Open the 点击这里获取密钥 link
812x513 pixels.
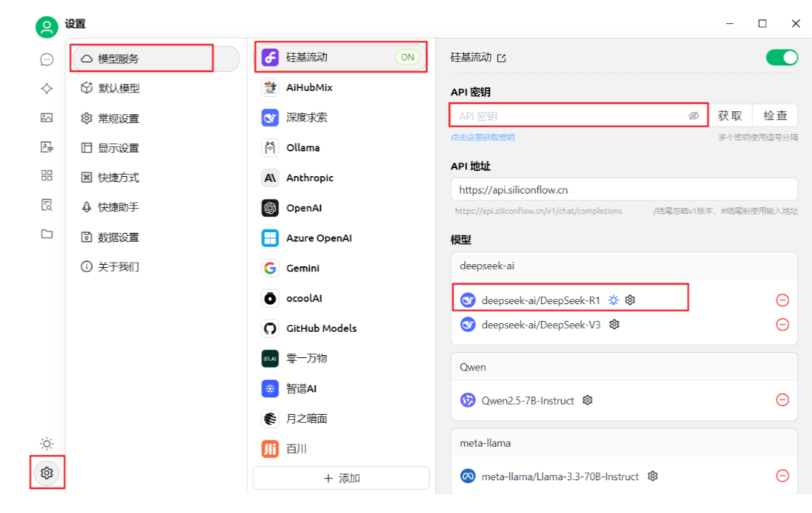pos(482,138)
